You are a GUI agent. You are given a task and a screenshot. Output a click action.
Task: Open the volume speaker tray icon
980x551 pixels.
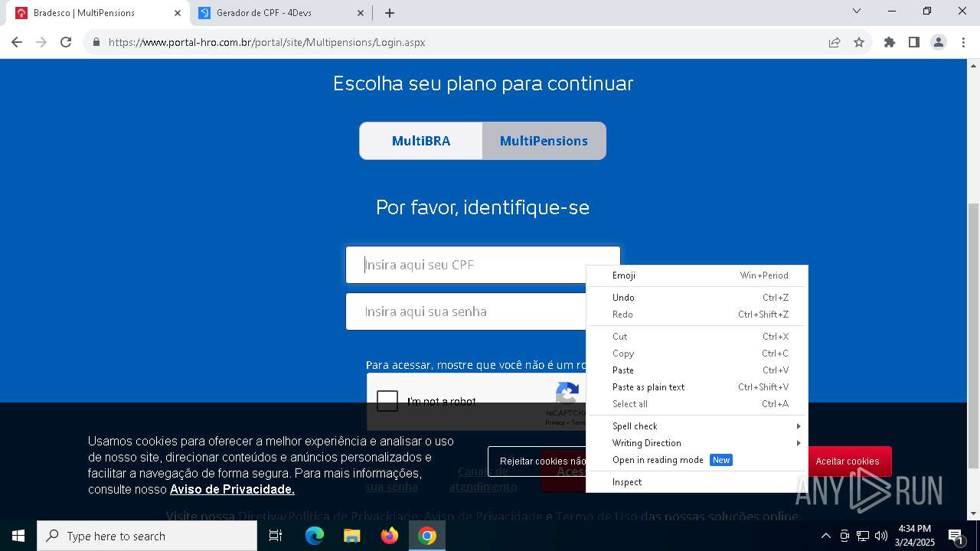tap(881, 536)
